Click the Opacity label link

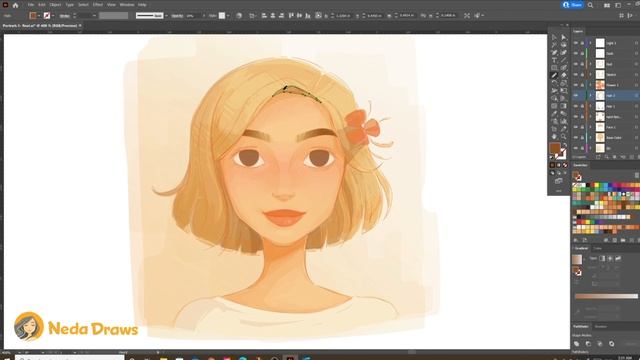(x=177, y=16)
